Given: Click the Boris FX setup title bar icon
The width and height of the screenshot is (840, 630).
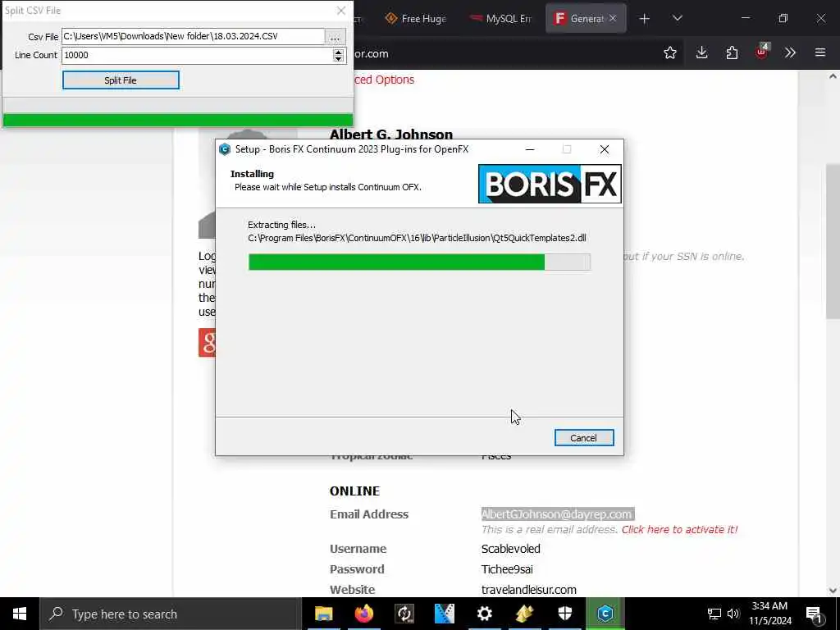Looking at the screenshot, I should (x=225, y=149).
